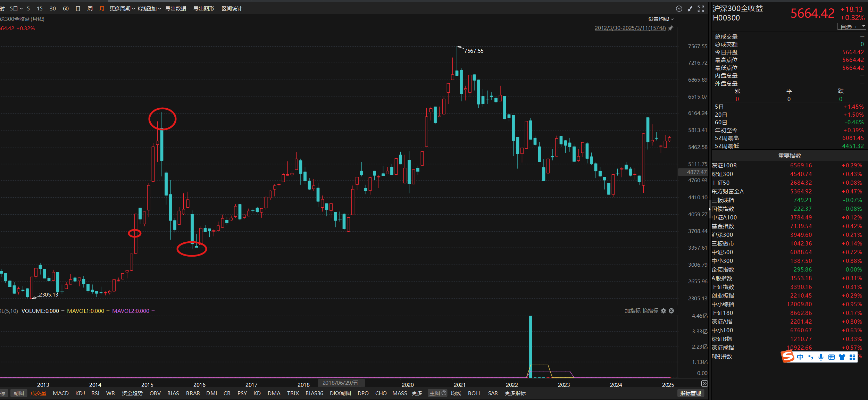Click the double-arrow scroll icon at timeline end
Image resolution: width=868 pixels, height=400 pixels.
pyautogui.click(x=704, y=383)
